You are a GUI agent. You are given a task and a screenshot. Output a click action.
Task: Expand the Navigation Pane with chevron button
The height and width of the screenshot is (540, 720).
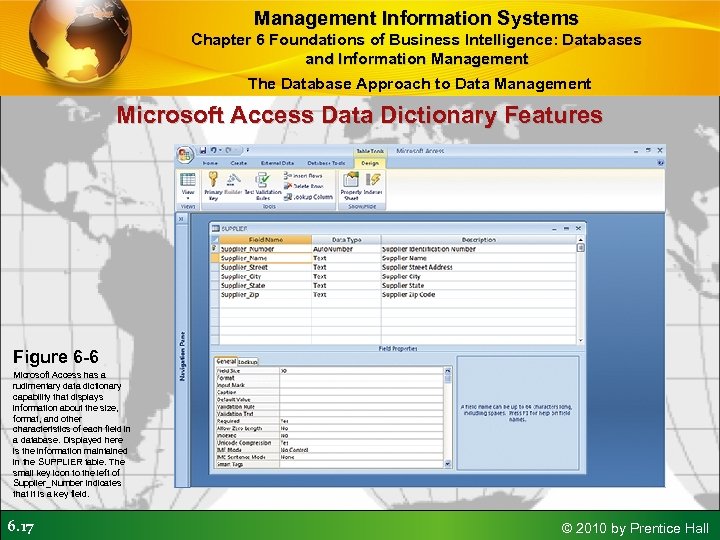click(x=181, y=219)
